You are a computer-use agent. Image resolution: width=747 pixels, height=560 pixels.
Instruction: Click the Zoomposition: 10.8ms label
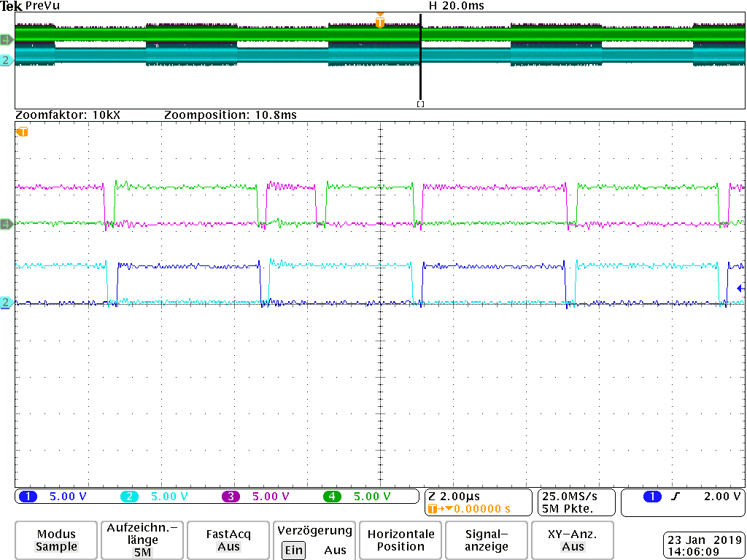pos(231,114)
